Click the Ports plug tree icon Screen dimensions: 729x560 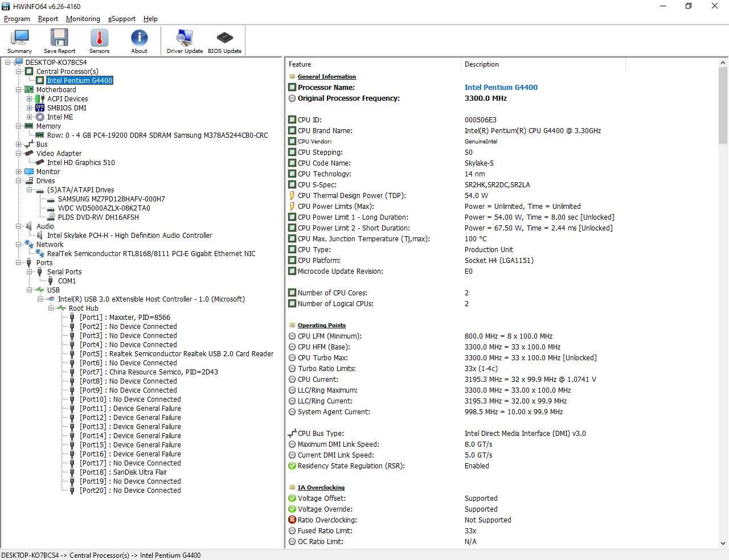click(29, 262)
